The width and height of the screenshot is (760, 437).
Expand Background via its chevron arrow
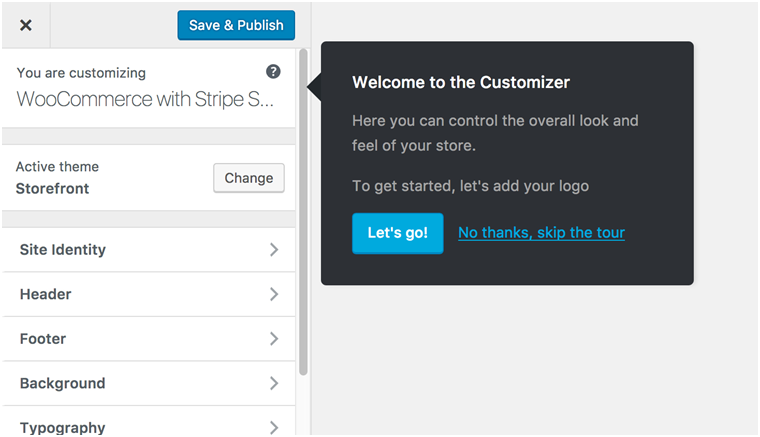point(274,383)
